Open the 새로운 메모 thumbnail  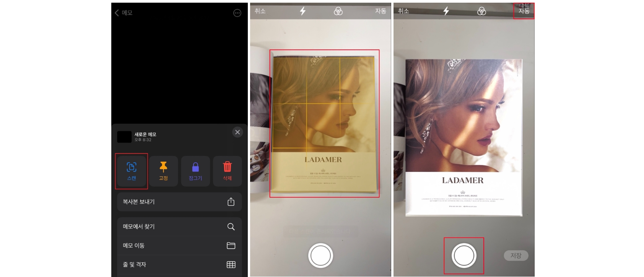point(124,137)
